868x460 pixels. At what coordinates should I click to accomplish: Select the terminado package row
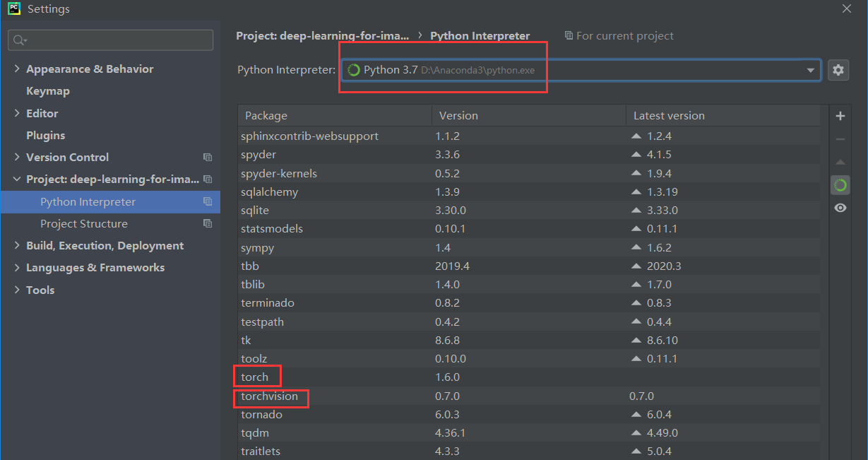(x=530, y=302)
